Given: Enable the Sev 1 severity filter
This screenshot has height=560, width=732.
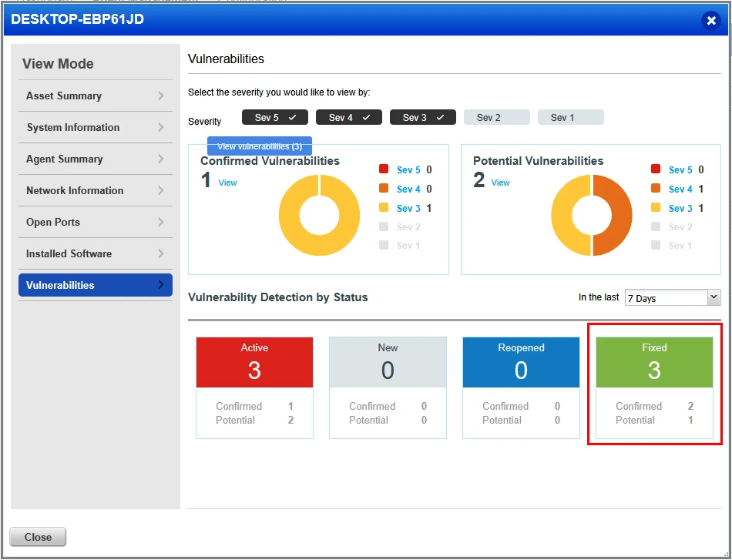Looking at the screenshot, I should point(570,118).
